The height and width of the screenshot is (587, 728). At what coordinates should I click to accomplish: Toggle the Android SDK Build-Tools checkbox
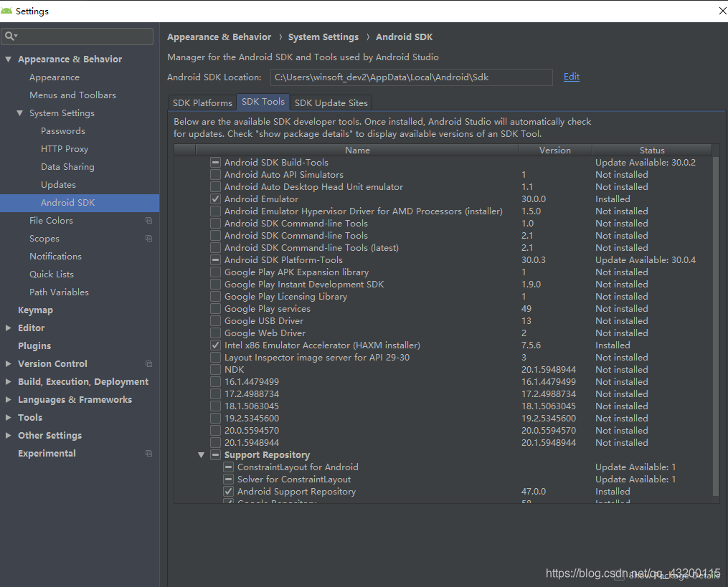(215, 163)
